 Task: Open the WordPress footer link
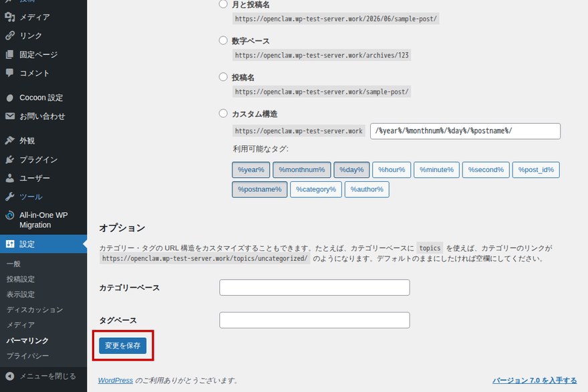click(116, 381)
